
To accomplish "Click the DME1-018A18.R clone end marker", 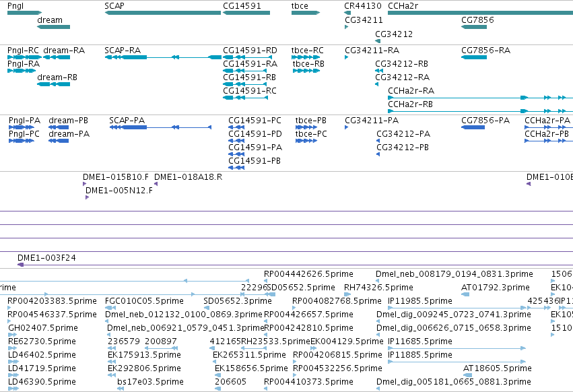I will click(156, 184).
